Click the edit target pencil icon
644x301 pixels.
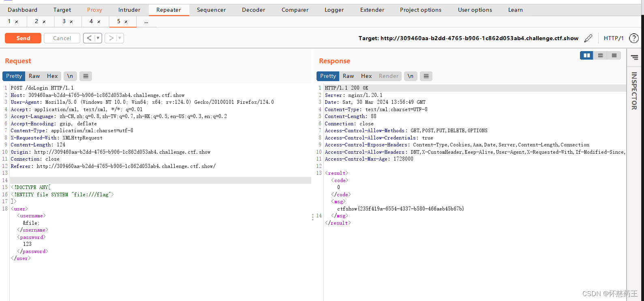(x=588, y=38)
